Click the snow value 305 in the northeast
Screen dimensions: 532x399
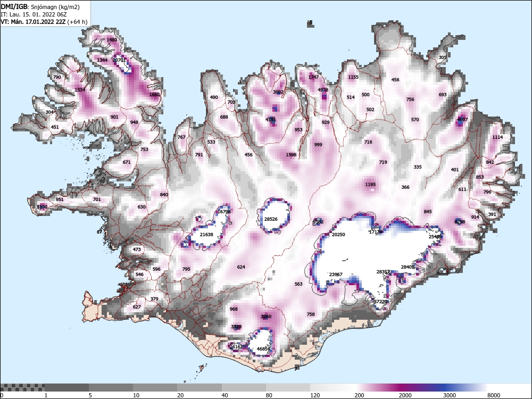(443, 57)
